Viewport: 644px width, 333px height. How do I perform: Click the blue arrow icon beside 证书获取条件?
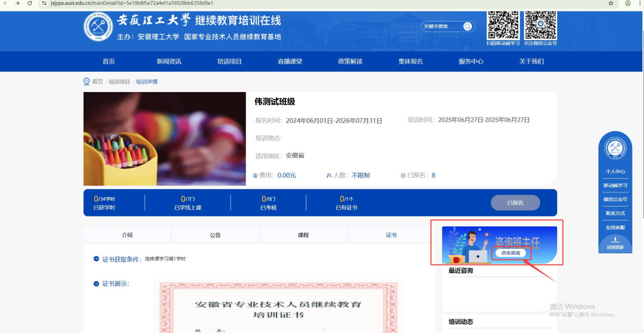coord(96,259)
